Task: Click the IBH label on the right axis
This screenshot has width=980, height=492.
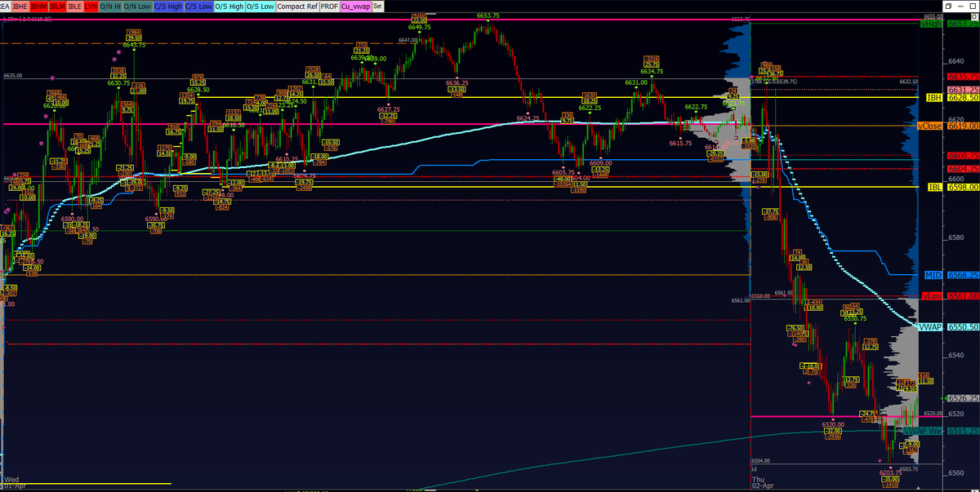Action: point(933,97)
